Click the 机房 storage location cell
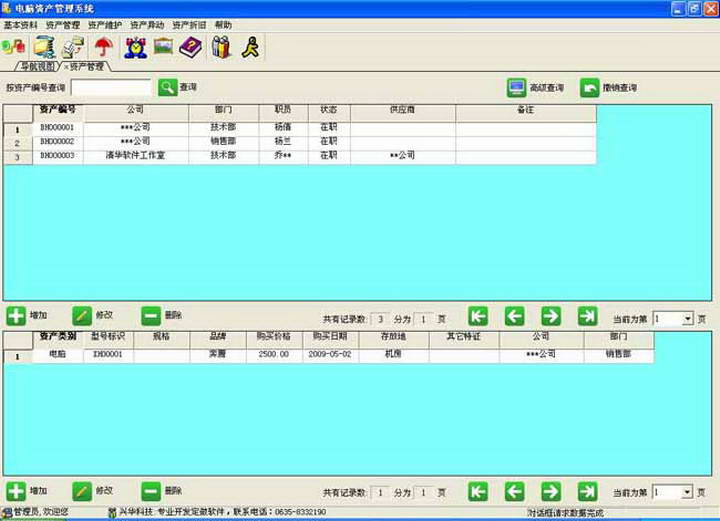This screenshot has width=720, height=521. point(394,355)
